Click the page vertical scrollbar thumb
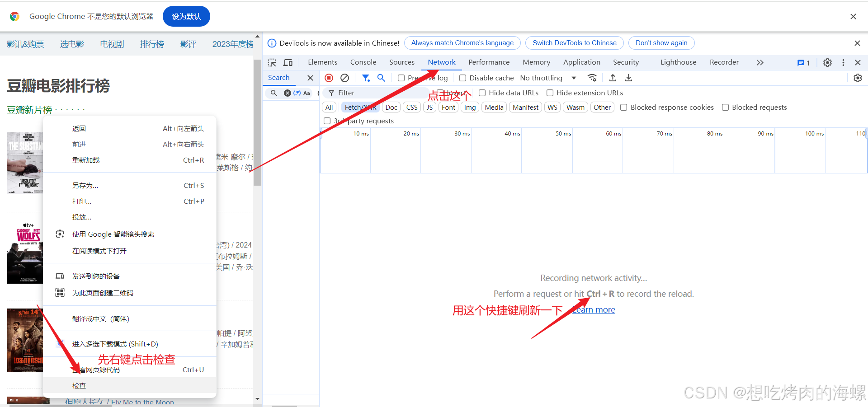This screenshot has width=868, height=407. [x=257, y=122]
